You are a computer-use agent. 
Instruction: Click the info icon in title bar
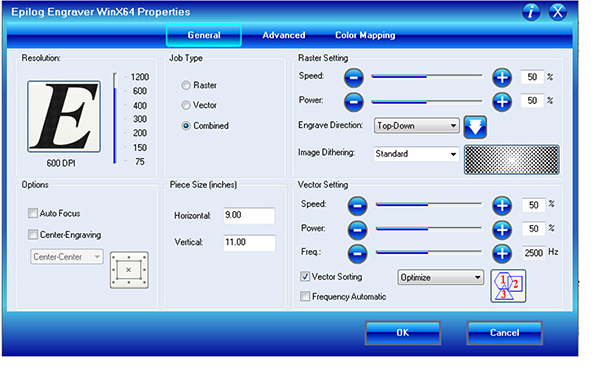tap(531, 12)
